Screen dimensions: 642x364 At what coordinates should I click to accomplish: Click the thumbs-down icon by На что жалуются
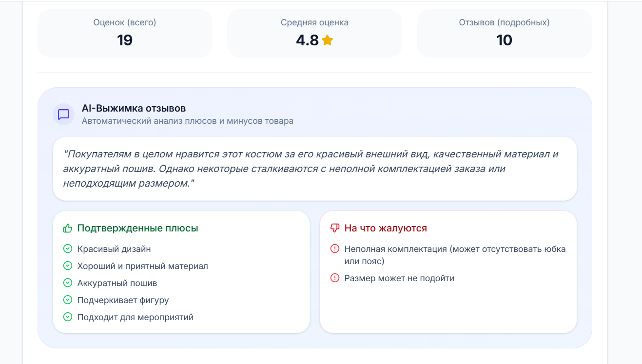[335, 228]
